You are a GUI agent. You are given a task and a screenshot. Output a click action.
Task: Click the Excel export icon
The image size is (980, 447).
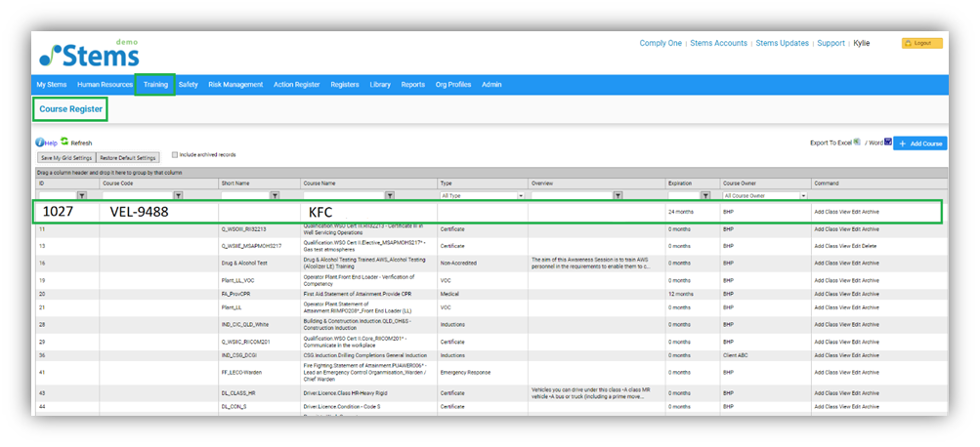[857, 142]
